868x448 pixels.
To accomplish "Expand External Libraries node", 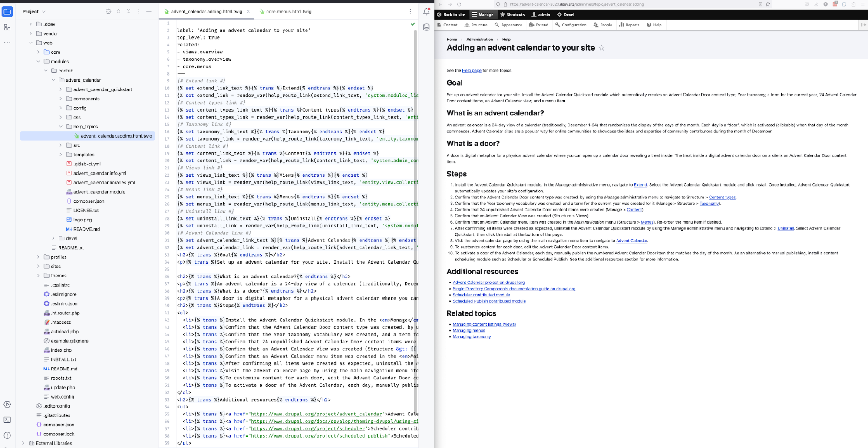I will (x=23, y=443).
